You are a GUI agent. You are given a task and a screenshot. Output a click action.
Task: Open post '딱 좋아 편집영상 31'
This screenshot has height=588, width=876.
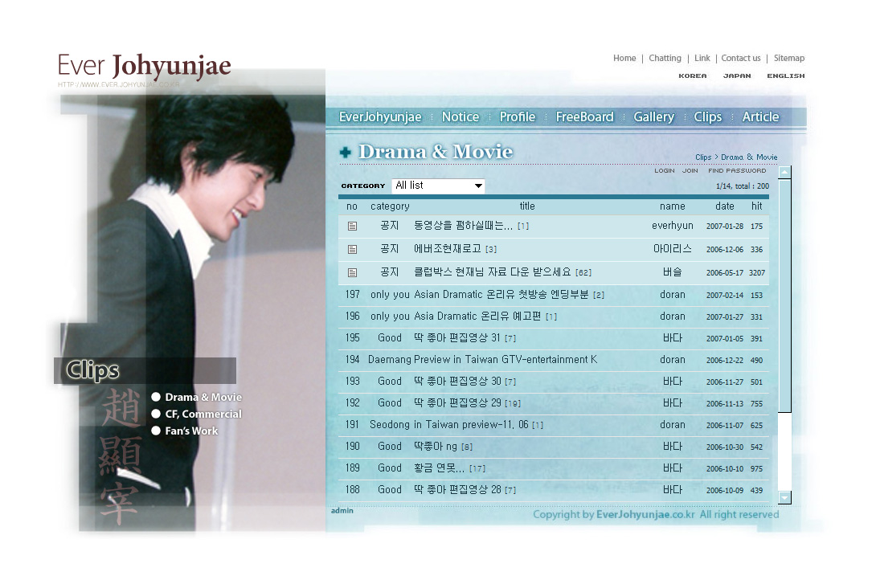coord(457,338)
